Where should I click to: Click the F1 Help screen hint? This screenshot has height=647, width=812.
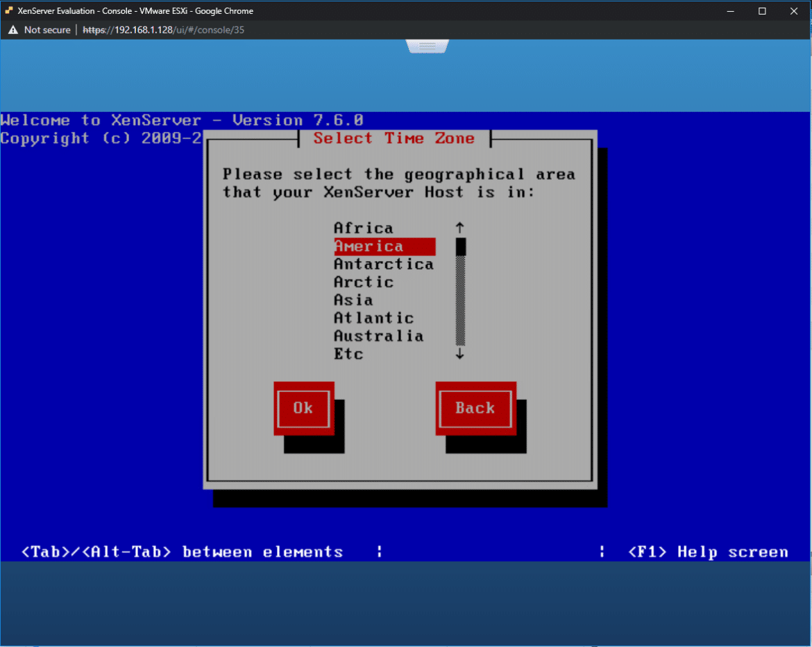708,552
